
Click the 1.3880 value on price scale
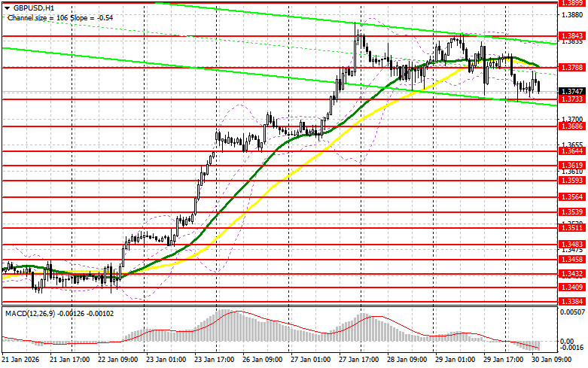(x=571, y=16)
